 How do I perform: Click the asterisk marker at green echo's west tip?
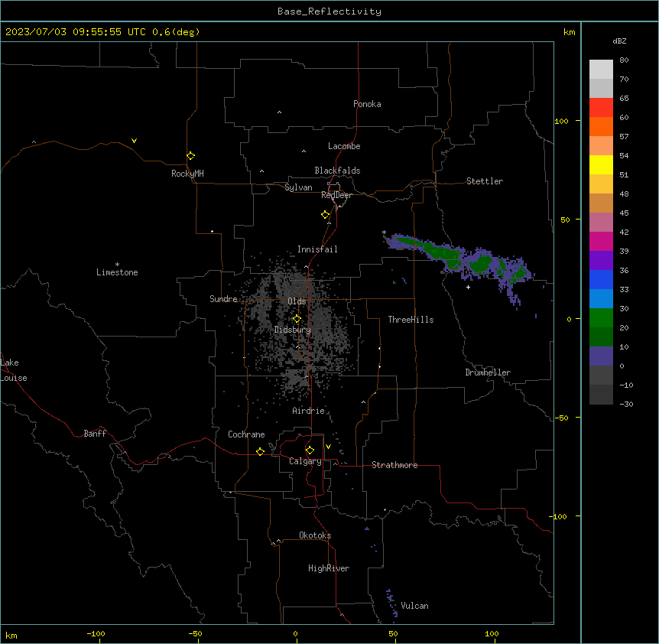tap(384, 232)
